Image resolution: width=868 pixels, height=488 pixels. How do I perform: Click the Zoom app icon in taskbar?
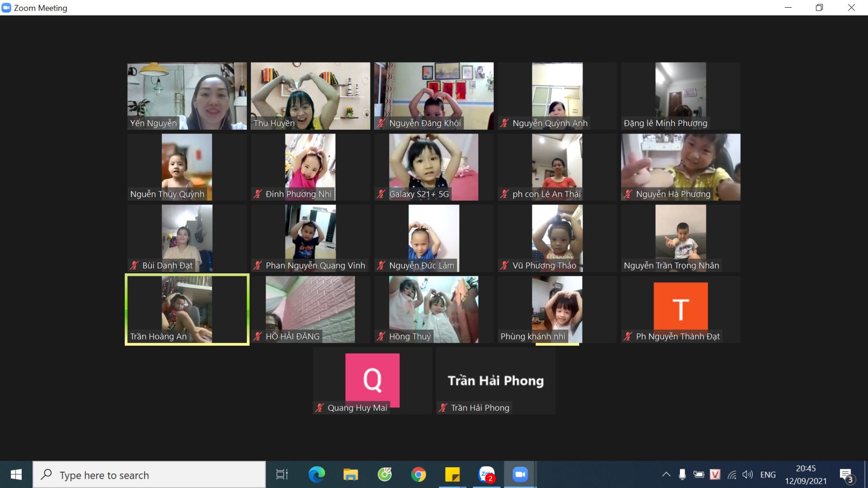[520, 475]
